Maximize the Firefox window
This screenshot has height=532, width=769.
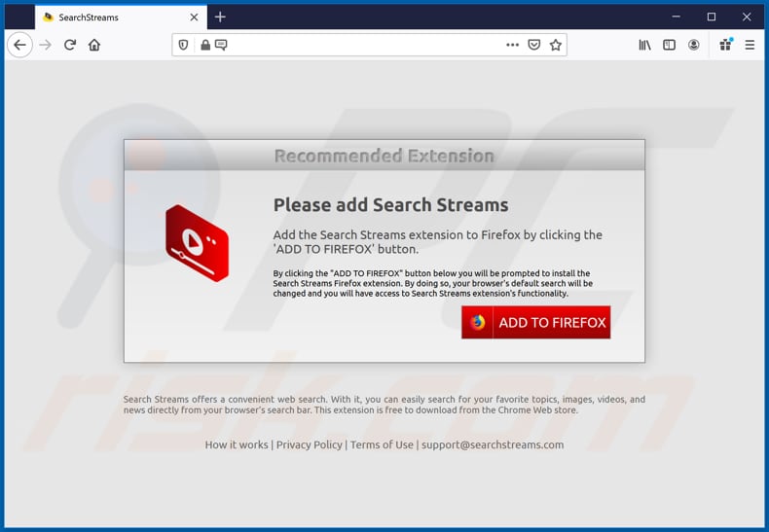coord(712,17)
